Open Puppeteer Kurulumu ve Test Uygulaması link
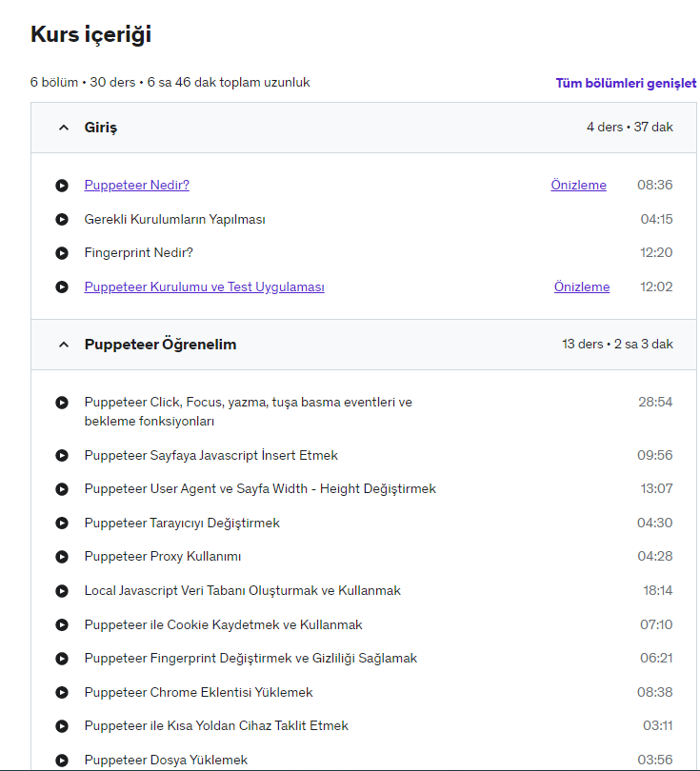 click(x=204, y=287)
